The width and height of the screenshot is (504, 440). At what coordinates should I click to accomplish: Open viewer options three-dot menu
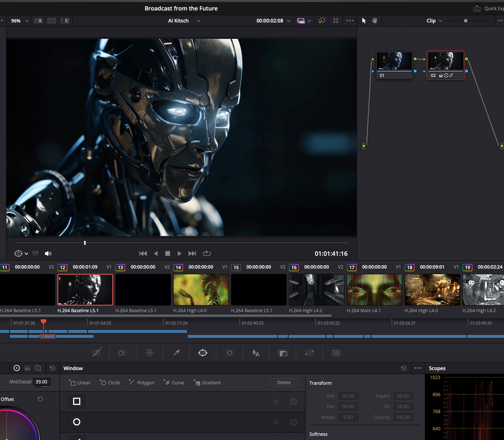[x=350, y=21]
